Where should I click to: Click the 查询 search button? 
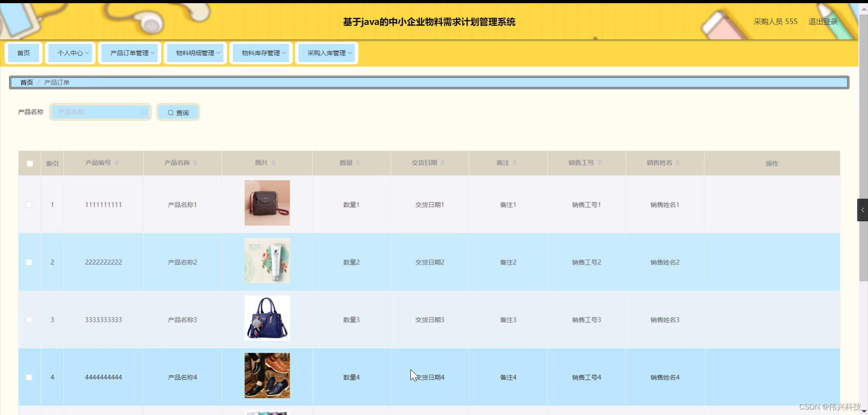click(x=178, y=112)
